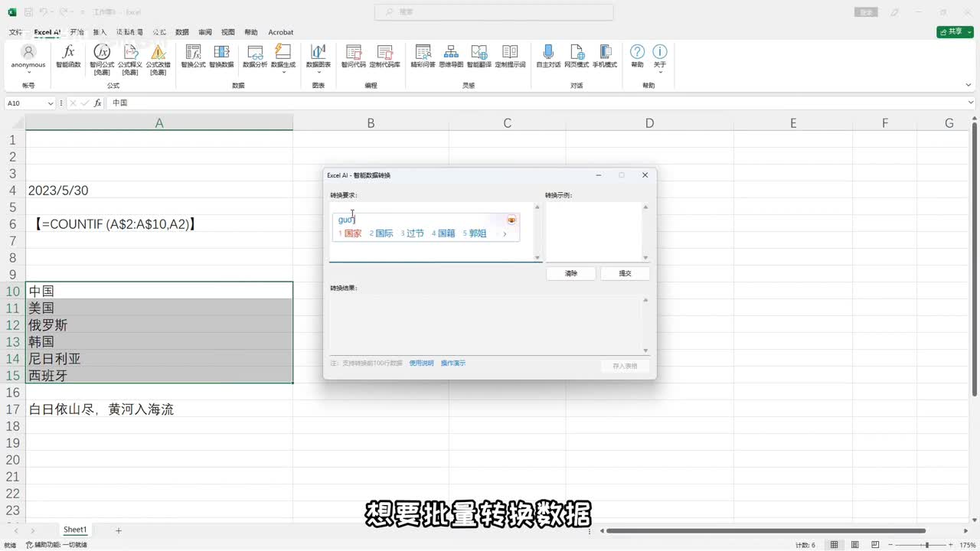The image size is (980, 551).
Task: Select page layout view in status bar
Action: [854, 545]
